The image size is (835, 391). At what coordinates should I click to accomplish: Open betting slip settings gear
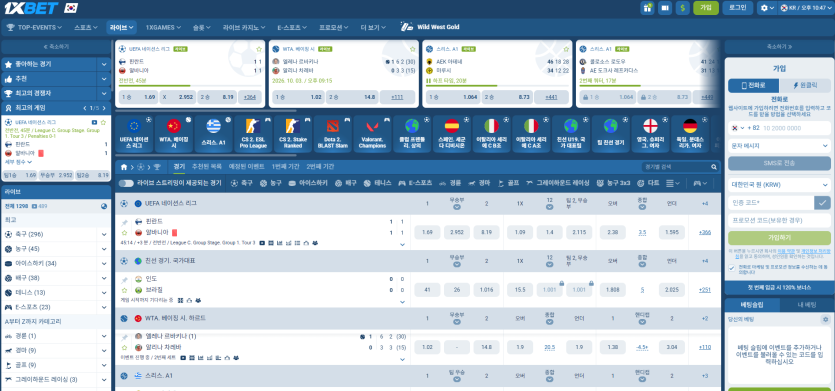[825, 319]
